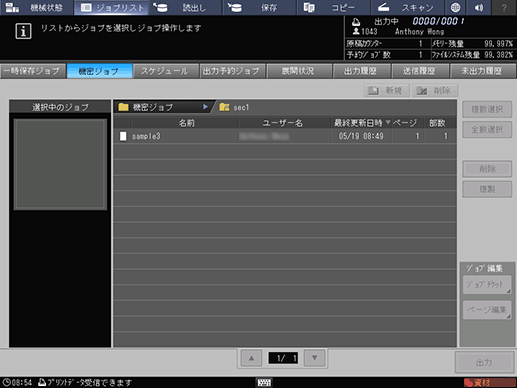The image size is (517, 388).
Task: Select the スケジュール tab
Action: pyautogui.click(x=166, y=71)
